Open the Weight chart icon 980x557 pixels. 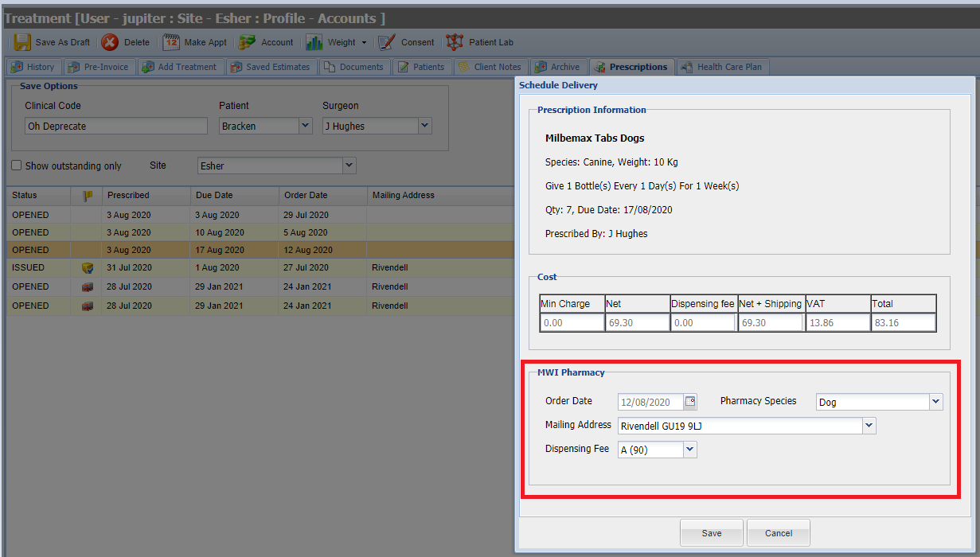pos(314,43)
